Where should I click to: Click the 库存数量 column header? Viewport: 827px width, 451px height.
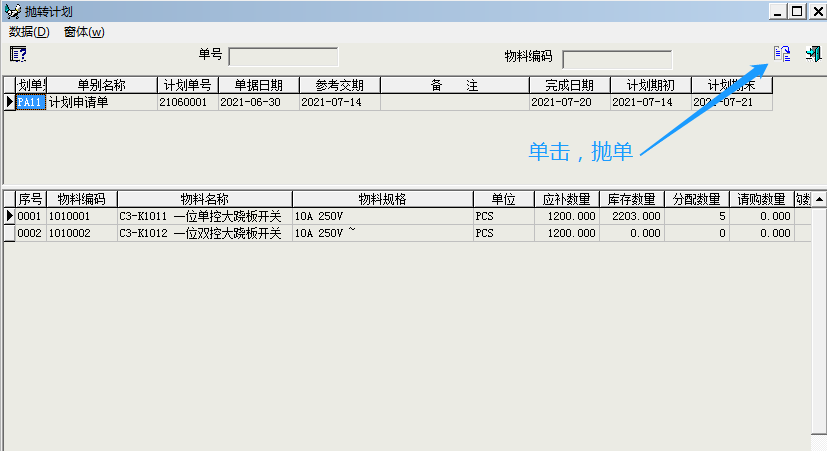coord(632,199)
